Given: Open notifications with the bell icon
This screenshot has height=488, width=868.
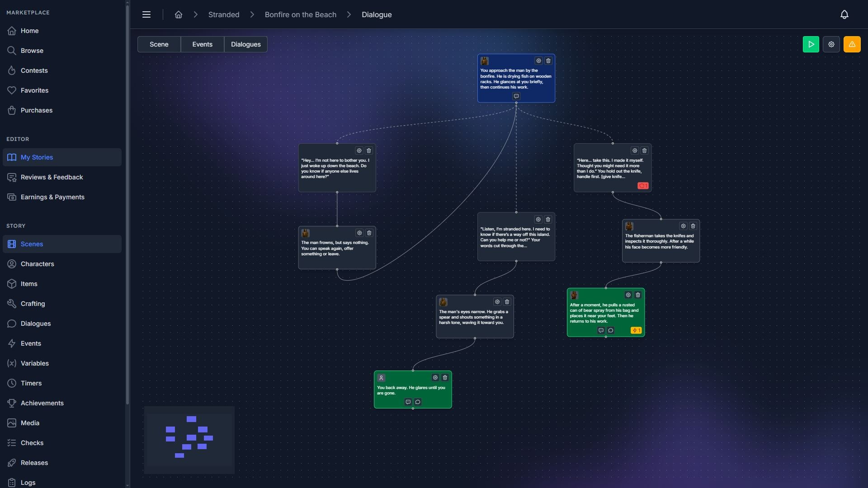Looking at the screenshot, I should [x=844, y=14].
